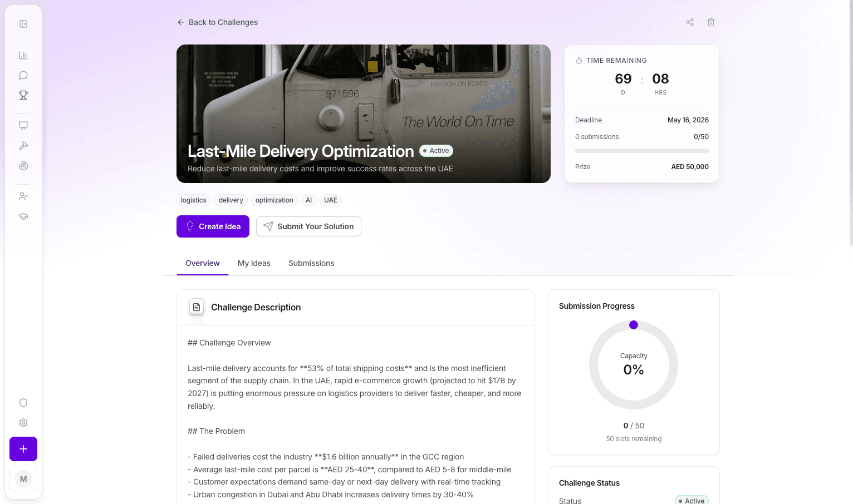853x504 pixels.
Task: Select the optimization tag
Action: click(x=274, y=200)
